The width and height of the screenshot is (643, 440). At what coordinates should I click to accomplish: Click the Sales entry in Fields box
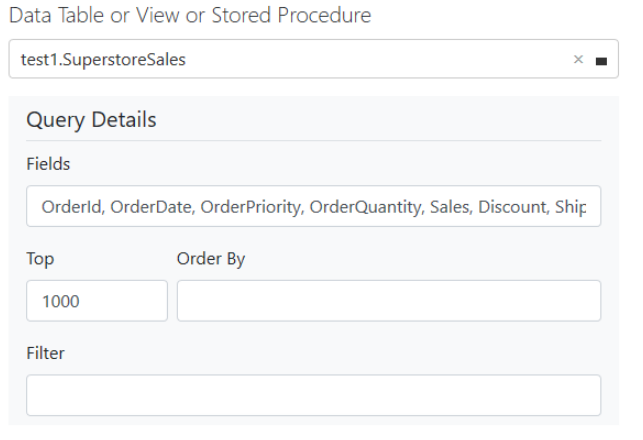coord(451,207)
